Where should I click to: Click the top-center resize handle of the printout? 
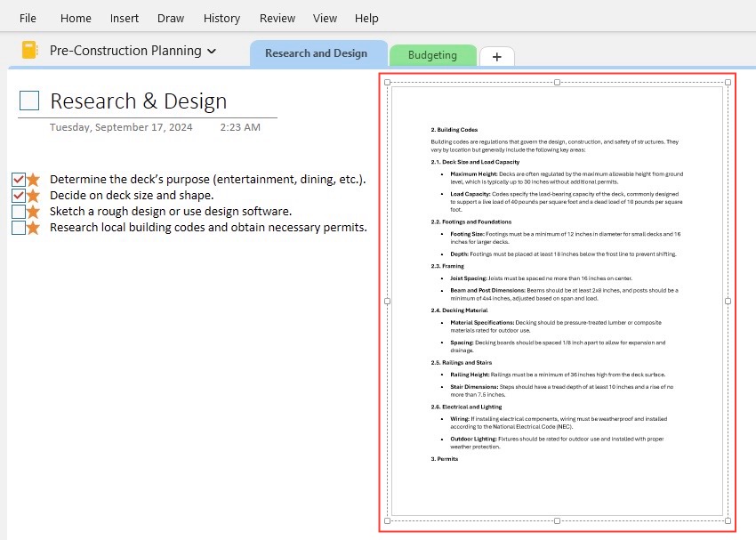click(x=558, y=83)
